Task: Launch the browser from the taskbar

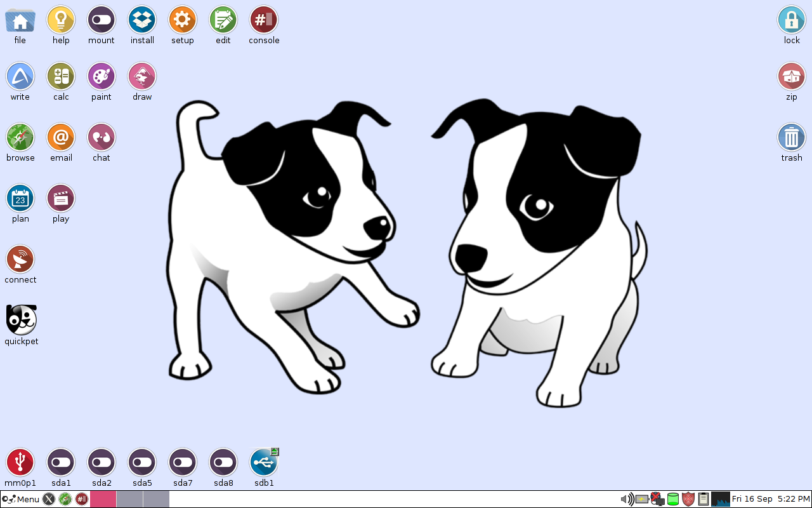Action: click(x=65, y=499)
